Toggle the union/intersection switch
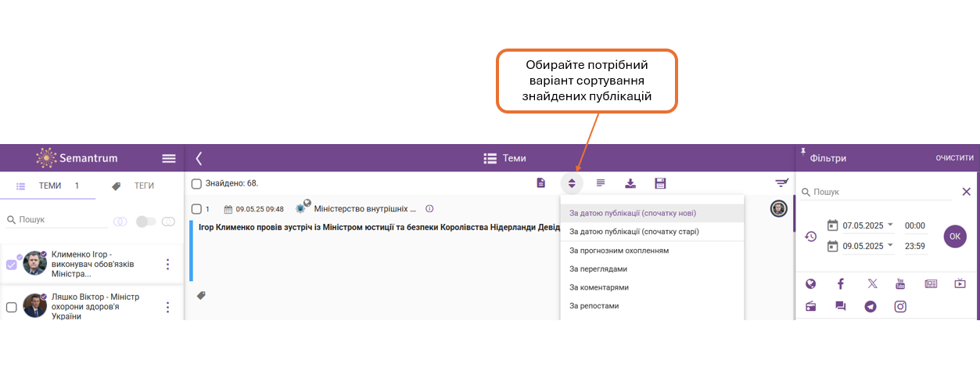The width and height of the screenshot is (980, 375). [x=145, y=222]
